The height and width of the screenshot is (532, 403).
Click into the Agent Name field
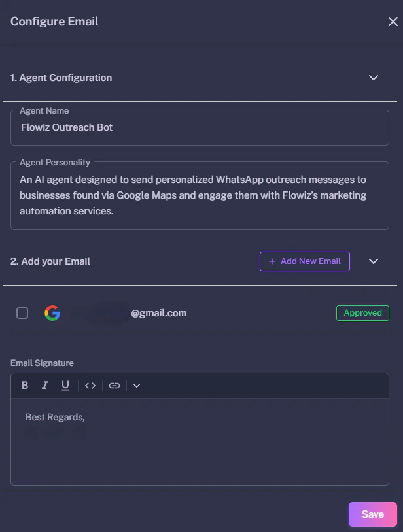[x=196, y=127]
